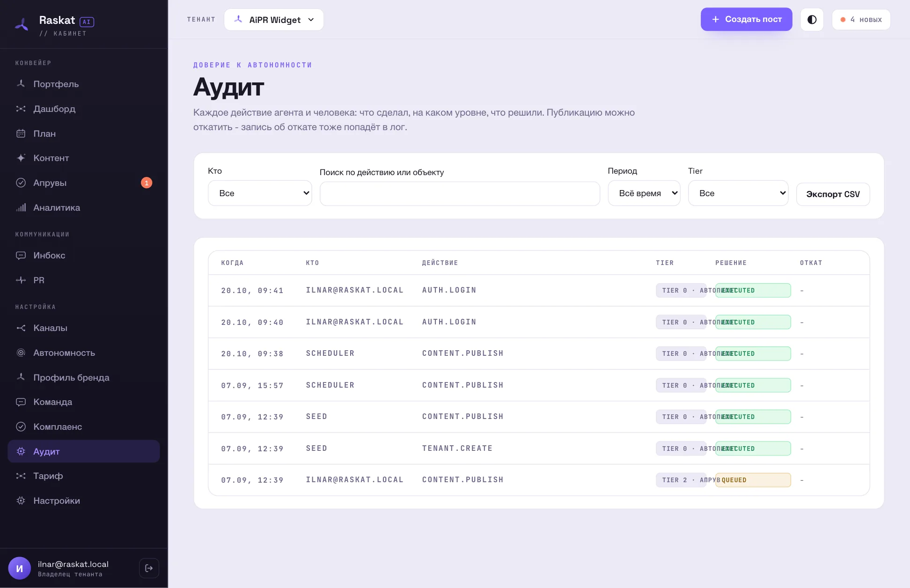Screen dimensions: 910x588
Task: Click the Дашборд sidebar icon
Action: point(21,109)
